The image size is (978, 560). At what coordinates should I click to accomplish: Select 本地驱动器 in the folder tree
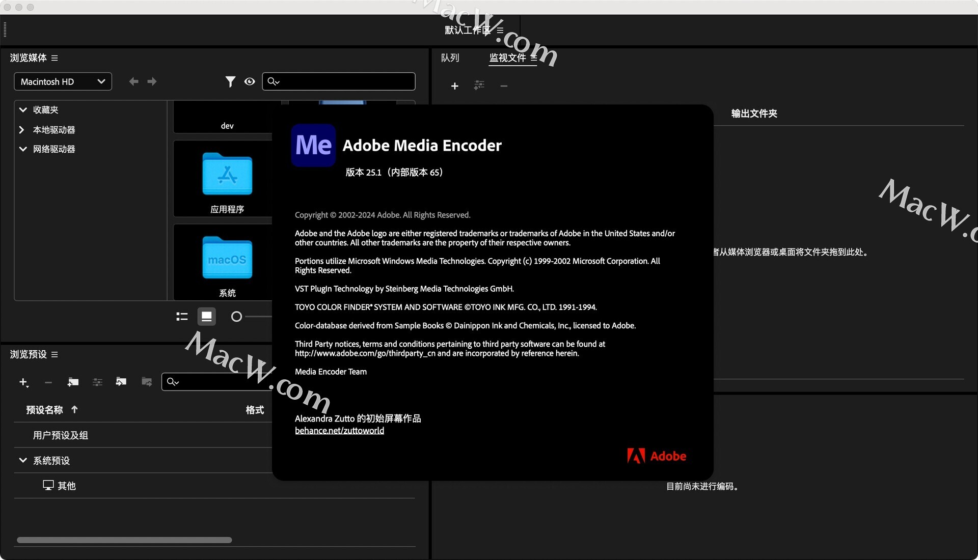tap(54, 130)
